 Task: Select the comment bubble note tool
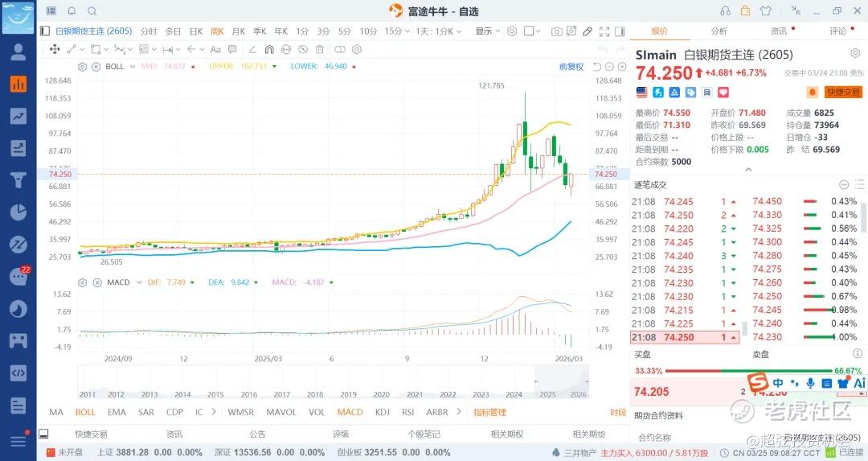point(232,49)
